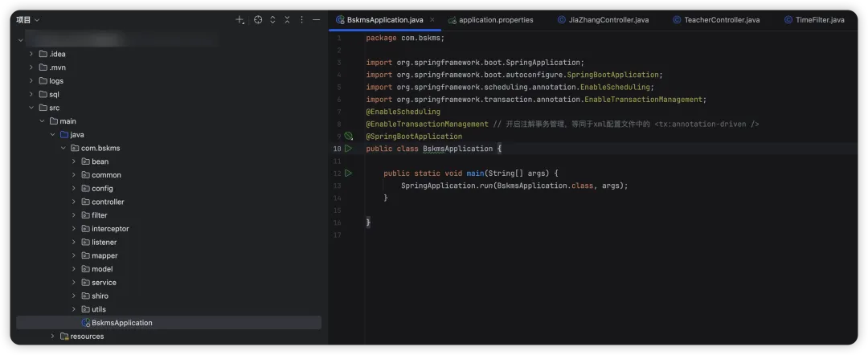
Task: Select the sql folder row
Action: click(x=169, y=95)
